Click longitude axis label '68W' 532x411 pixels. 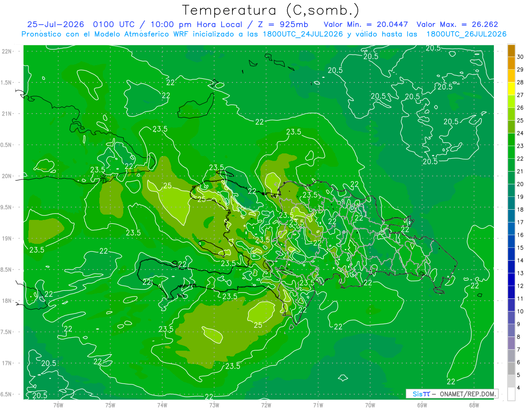[474, 405]
